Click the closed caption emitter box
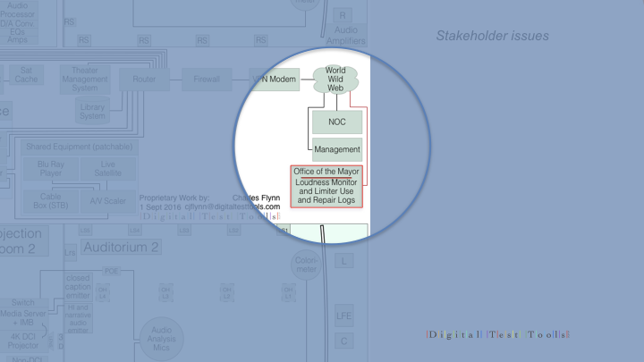Screen dimensions: 644x362 click(78, 287)
